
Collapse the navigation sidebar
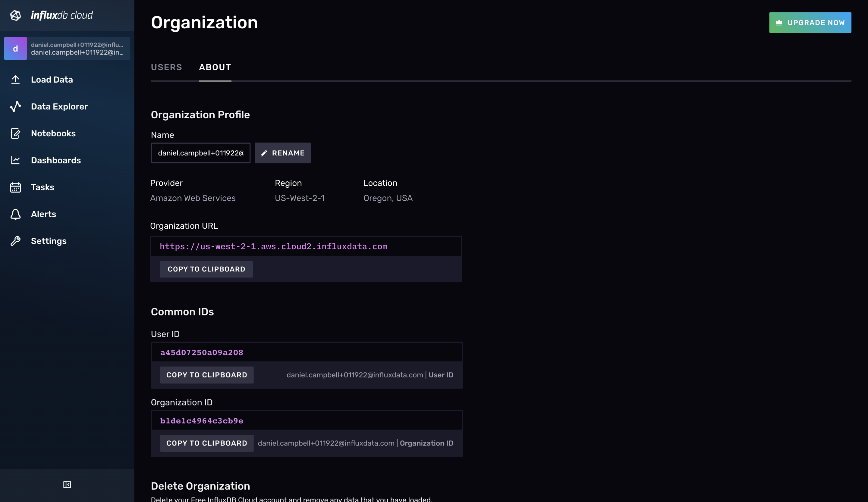coord(67,485)
